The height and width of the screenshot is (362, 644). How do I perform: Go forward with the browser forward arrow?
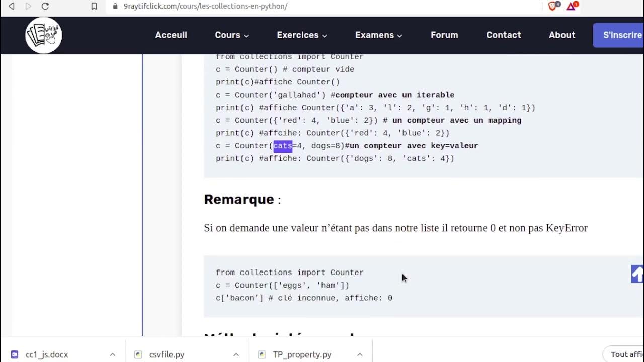[x=28, y=6]
